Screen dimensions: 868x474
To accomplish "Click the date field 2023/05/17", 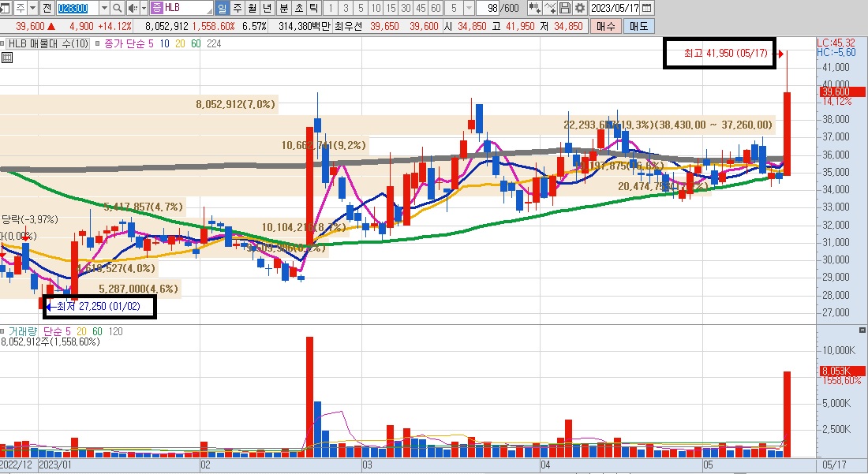I will (x=614, y=8).
